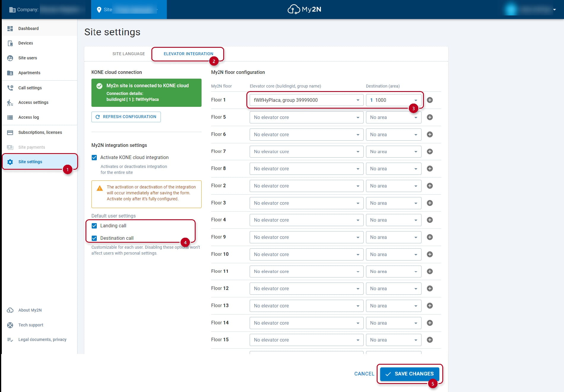
Task: Open the Apartments menu item
Action: tap(39, 73)
